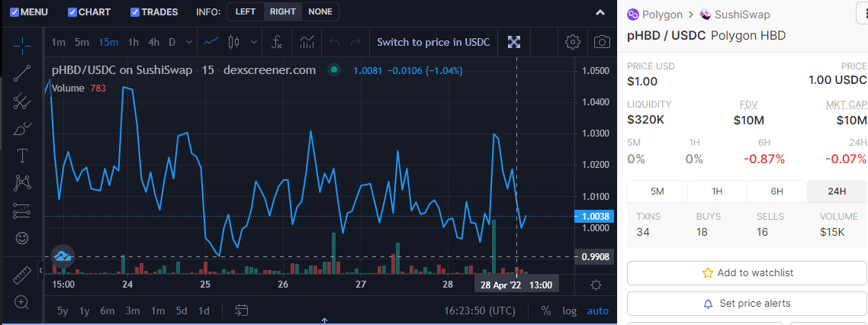Open the SushiSwap breadcrumb link
The height and width of the screenshot is (325, 868).
tap(742, 15)
